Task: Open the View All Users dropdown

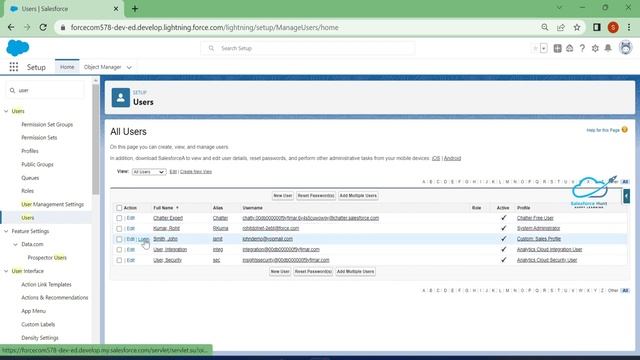Action: [149, 172]
